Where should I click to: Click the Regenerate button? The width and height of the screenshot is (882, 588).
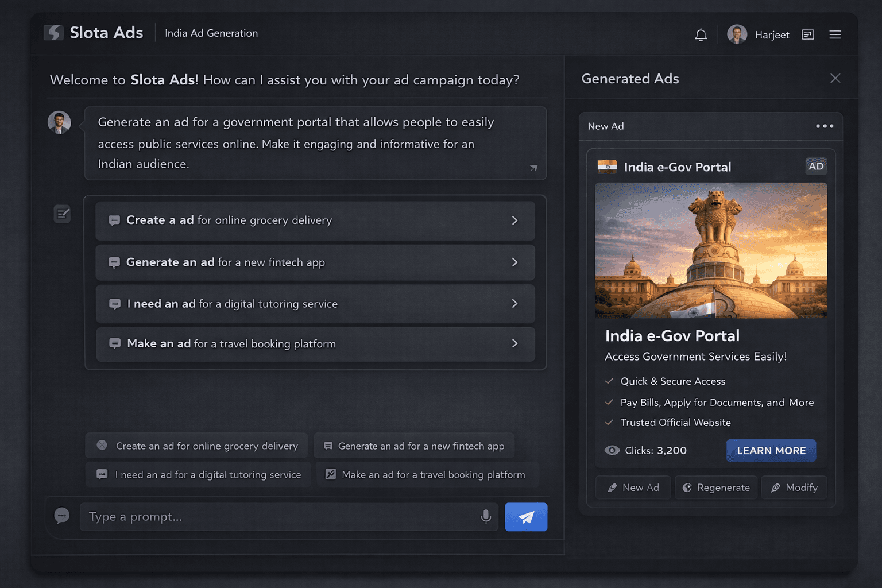click(715, 487)
